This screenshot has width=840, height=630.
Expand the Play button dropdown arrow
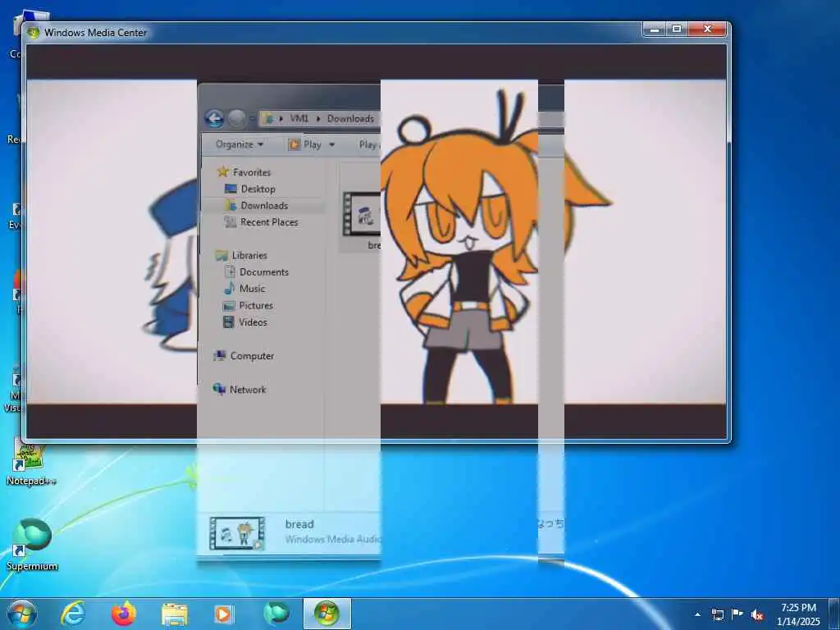point(331,144)
